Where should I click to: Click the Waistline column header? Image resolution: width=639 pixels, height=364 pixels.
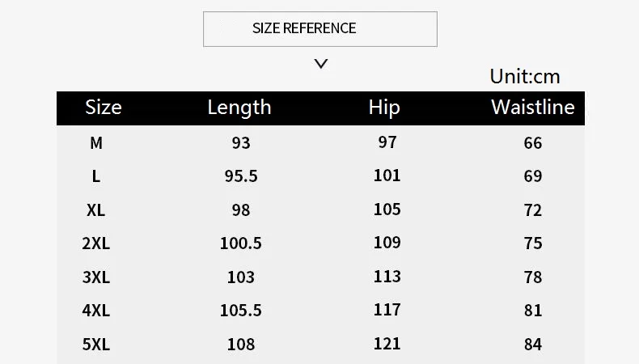click(533, 108)
